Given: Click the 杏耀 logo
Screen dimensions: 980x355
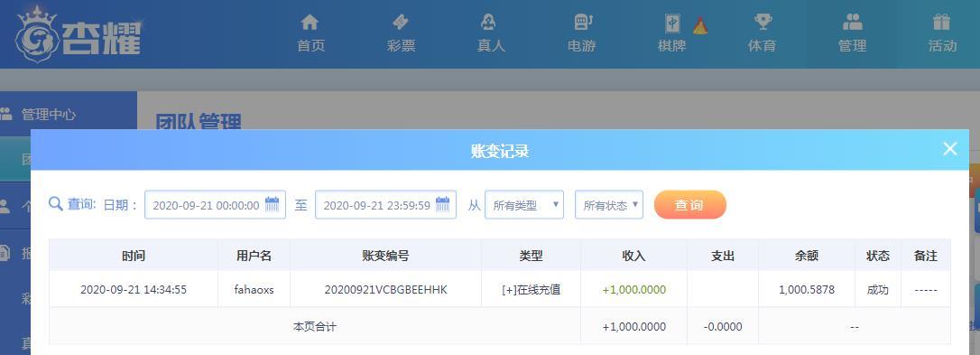Looking at the screenshot, I should click(79, 33).
